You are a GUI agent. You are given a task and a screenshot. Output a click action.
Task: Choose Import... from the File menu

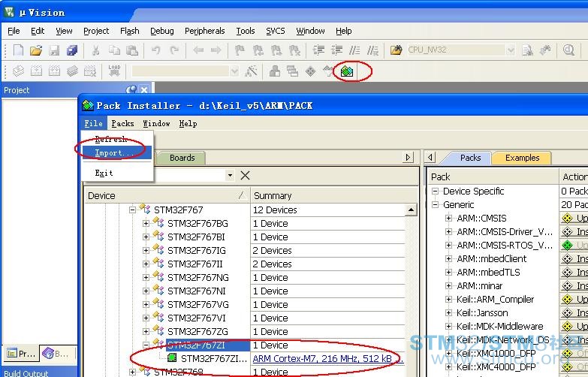click(116, 153)
